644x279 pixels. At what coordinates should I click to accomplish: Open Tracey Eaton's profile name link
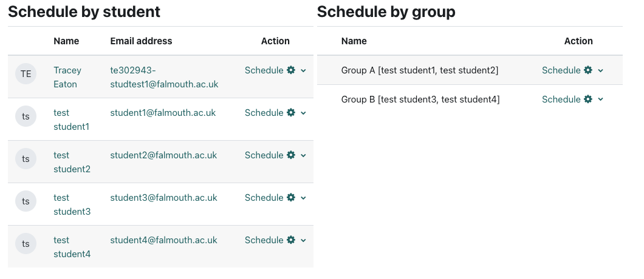pos(67,77)
